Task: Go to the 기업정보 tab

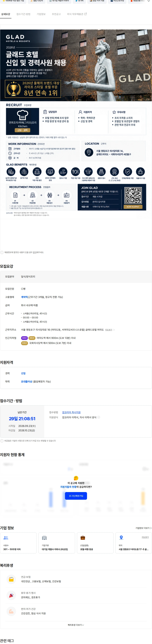Action: click(41, 14)
